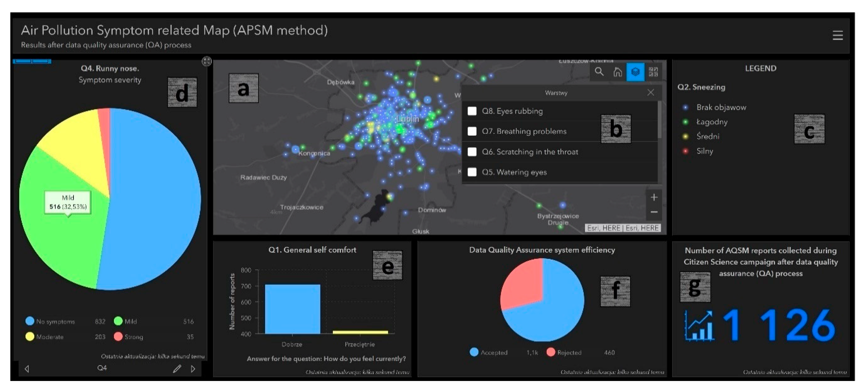
Task: Go to the previous question chart
Action: pyautogui.click(x=27, y=369)
